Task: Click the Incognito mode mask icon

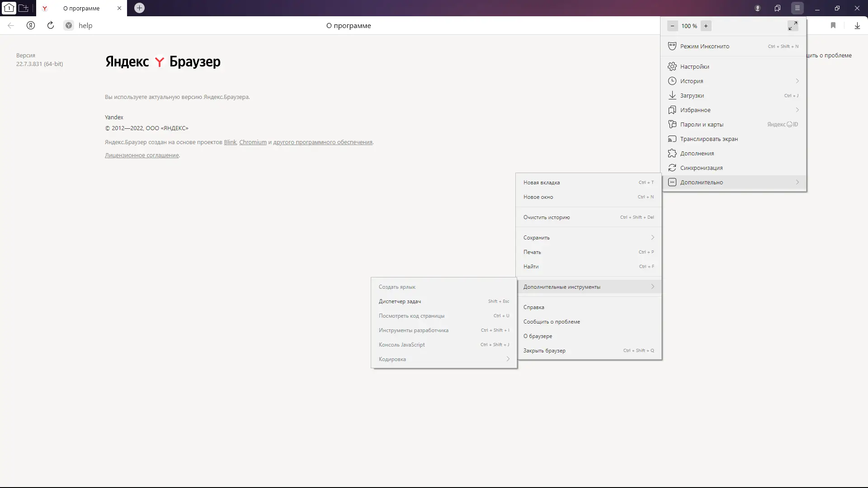Action: tap(672, 46)
